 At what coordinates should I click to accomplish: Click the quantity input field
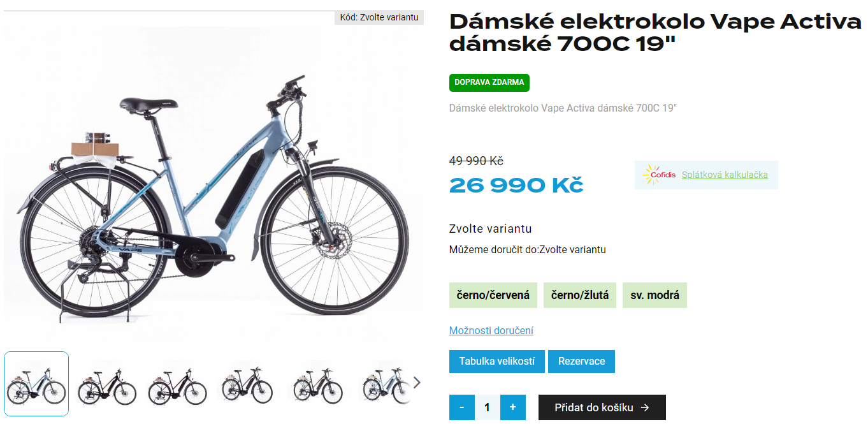point(488,407)
